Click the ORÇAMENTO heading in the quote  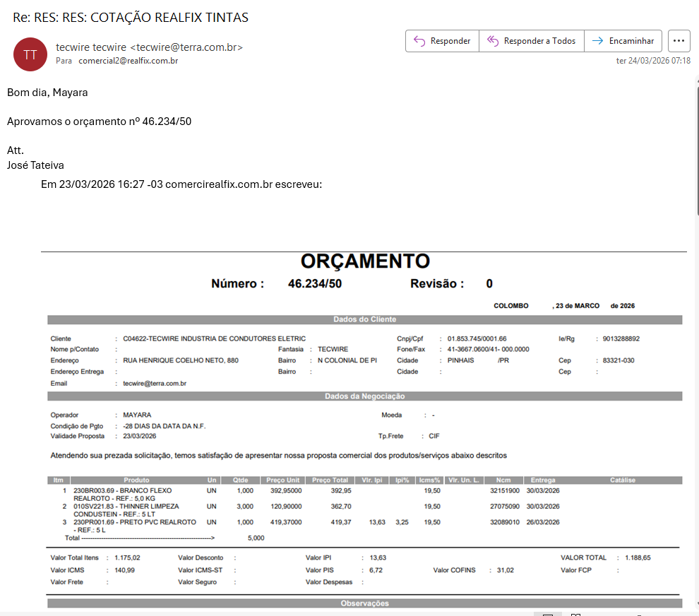coord(365,261)
